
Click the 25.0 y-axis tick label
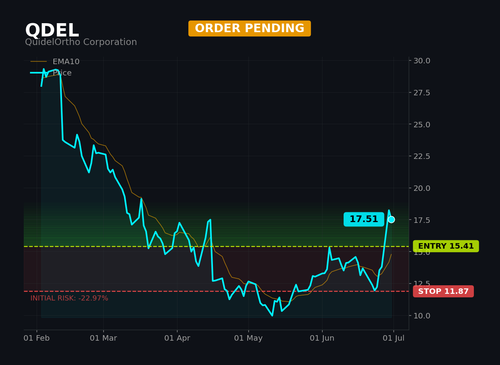422,125
